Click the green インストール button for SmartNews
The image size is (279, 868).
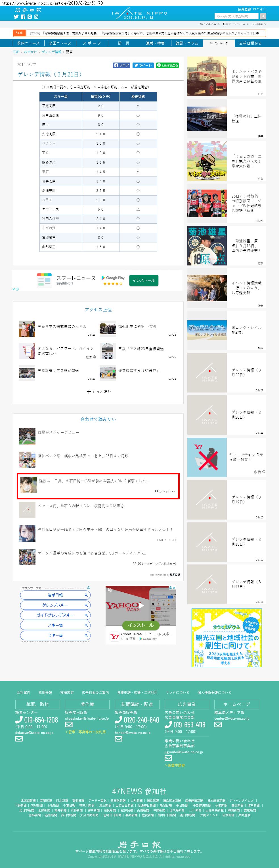tap(144, 280)
